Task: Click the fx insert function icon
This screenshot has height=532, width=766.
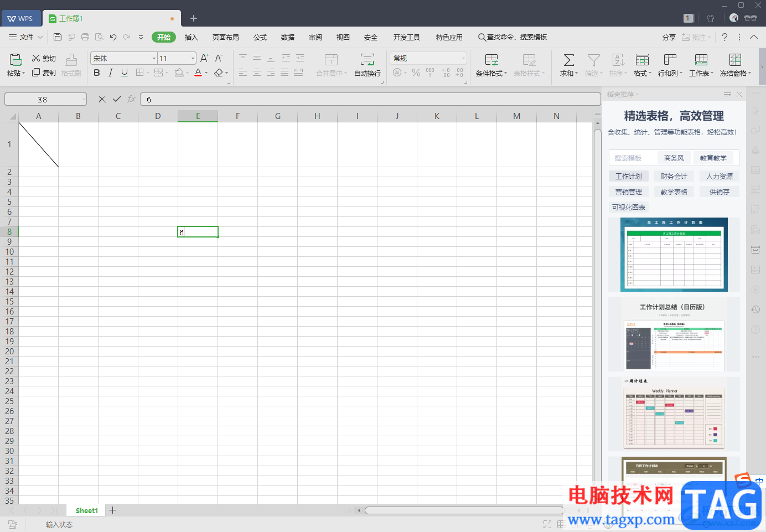Action: coord(131,99)
